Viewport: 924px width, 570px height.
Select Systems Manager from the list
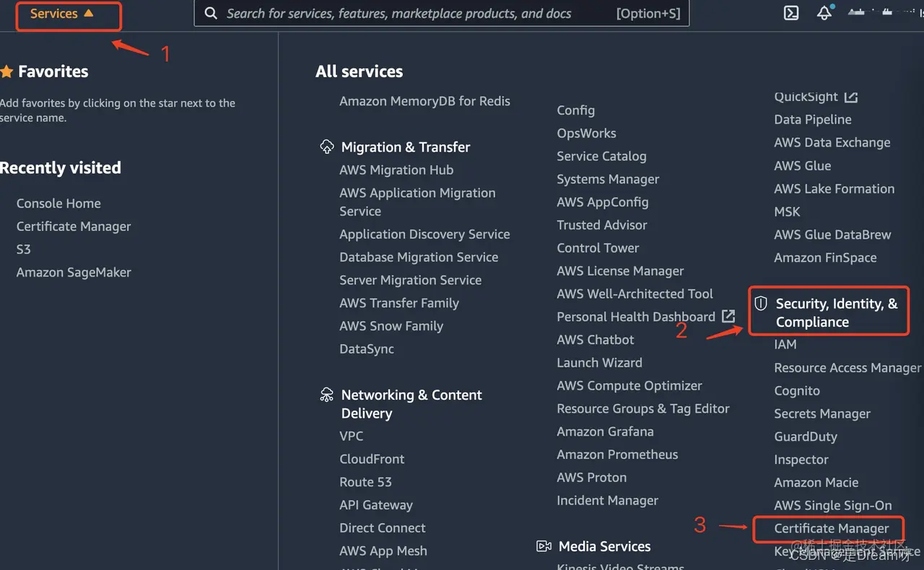[x=608, y=179]
